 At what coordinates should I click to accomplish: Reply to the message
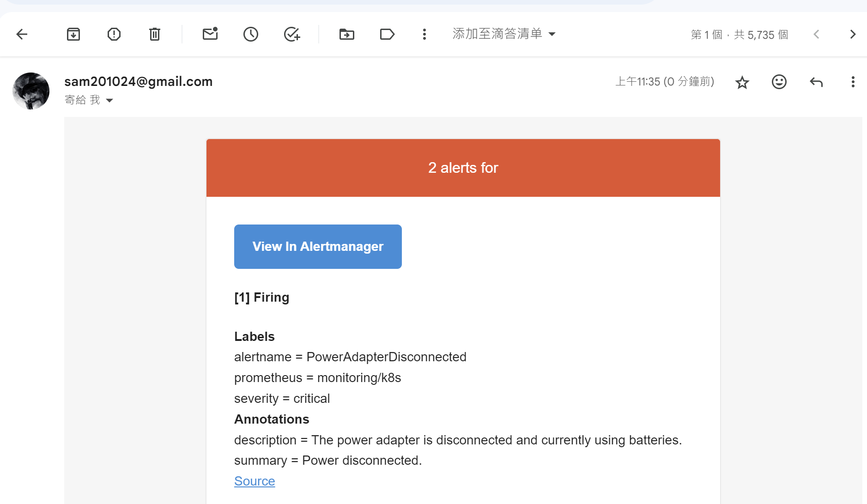coord(816,82)
